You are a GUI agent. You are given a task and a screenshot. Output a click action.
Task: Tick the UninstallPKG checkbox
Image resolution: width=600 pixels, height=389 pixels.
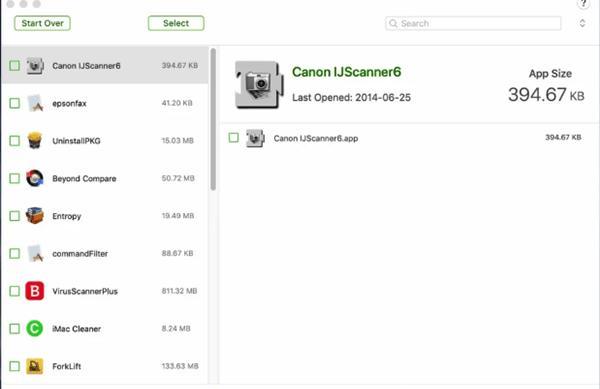click(15, 141)
